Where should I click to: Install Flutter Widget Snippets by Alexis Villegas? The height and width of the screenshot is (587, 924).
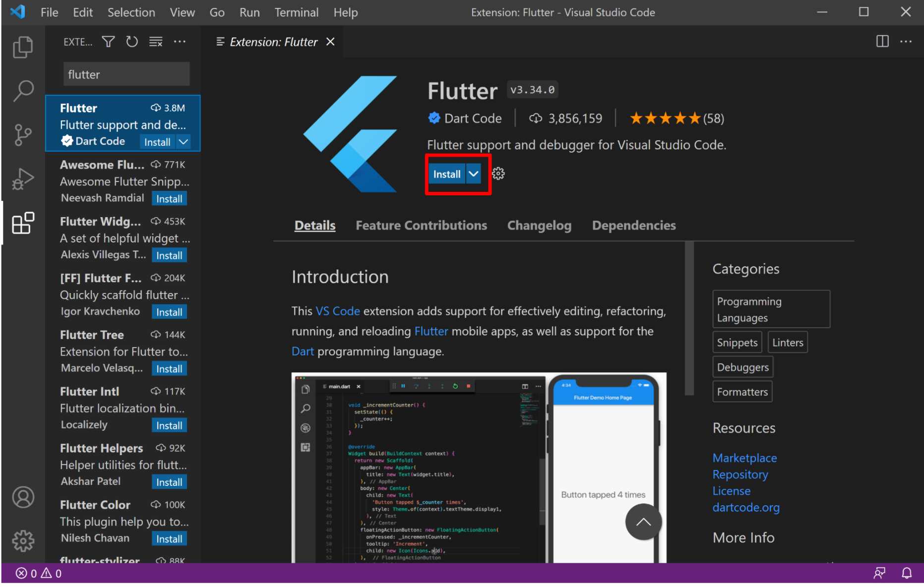(x=169, y=255)
